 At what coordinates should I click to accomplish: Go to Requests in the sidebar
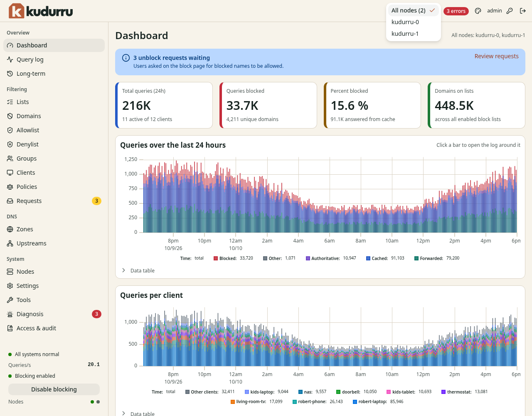tap(54, 201)
